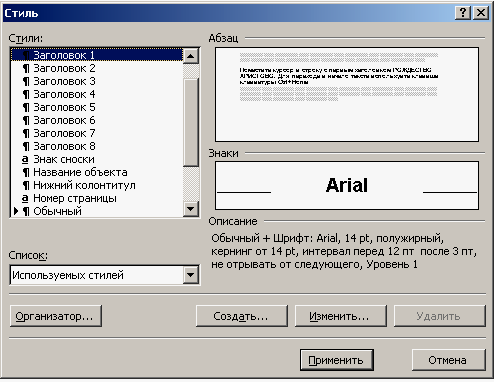Pick the Заголовок 4 style
Viewport: 494px width, 382px height.
pyautogui.click(x=97, y=94)
